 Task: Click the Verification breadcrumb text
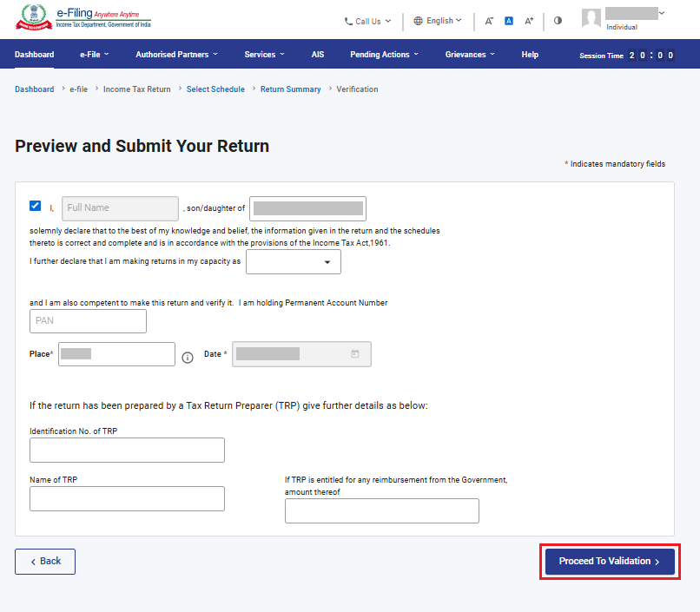pos(357,89)
